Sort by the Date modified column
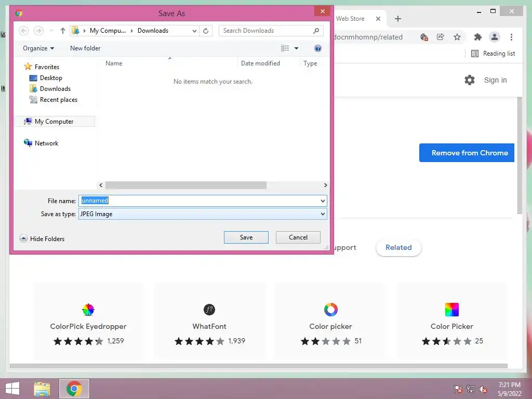This screenshot has height=399, width=532. point(260,63)
